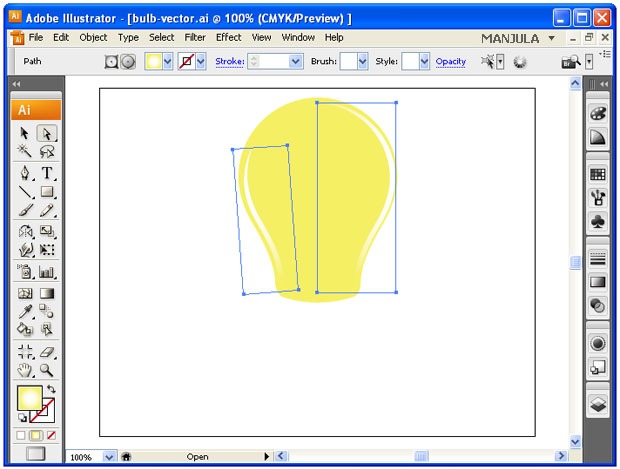The height and width of the screenshot is (469, 620).
Task: Select the Magic Wand tool
Action: (x=25, y=151)
